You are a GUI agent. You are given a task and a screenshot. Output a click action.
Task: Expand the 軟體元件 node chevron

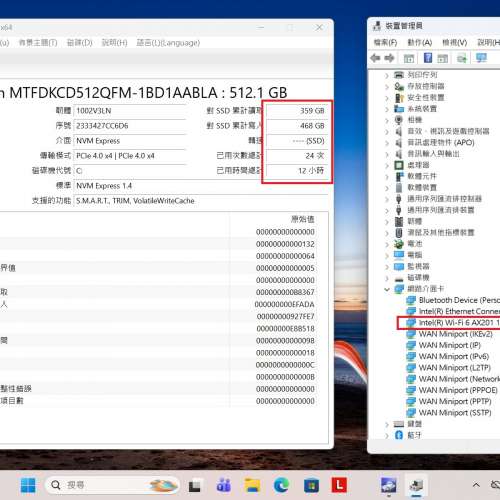(x=387, y=177)
